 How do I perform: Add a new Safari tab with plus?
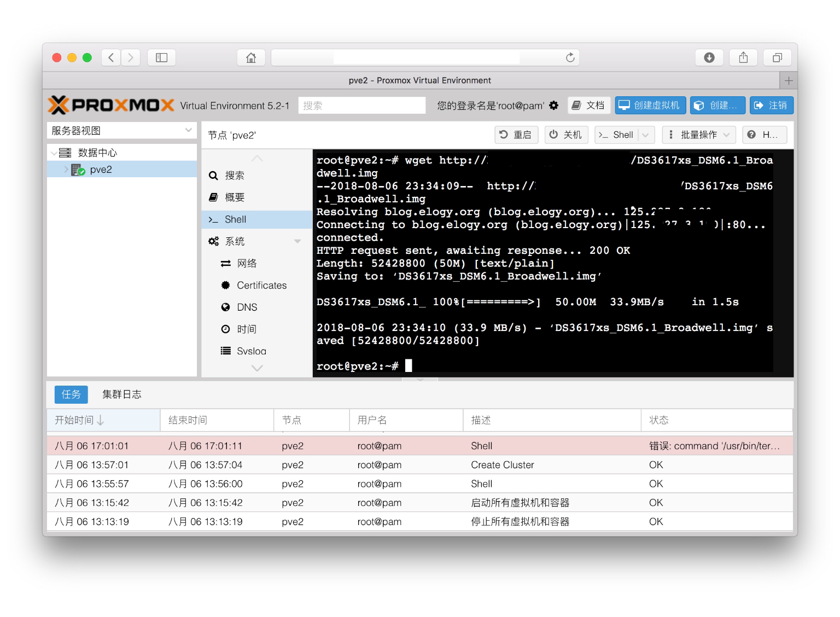pyautogui.click(x=789, y=80)
